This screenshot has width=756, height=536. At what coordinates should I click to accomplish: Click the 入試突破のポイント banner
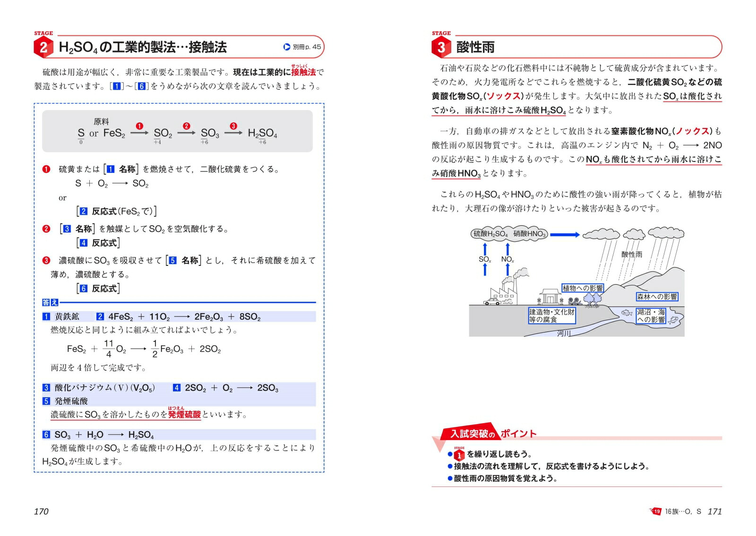pos(489,433)
